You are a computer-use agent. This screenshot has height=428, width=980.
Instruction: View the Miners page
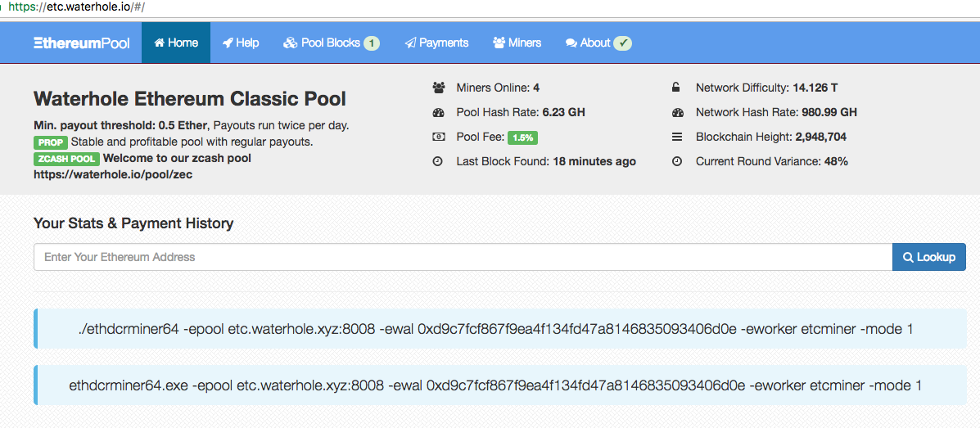(517, 43)
